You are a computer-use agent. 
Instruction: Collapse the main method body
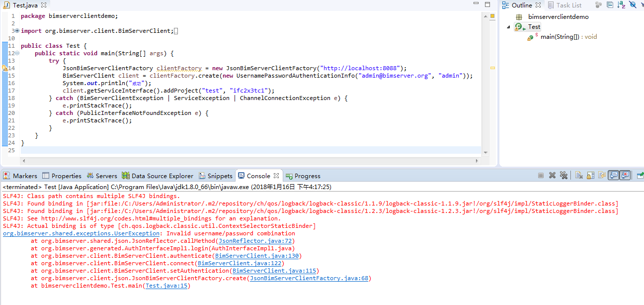(16, 53)
